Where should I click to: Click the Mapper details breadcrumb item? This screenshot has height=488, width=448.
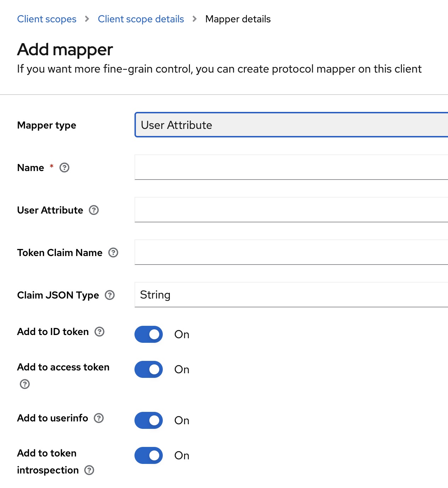click(238, 19)
